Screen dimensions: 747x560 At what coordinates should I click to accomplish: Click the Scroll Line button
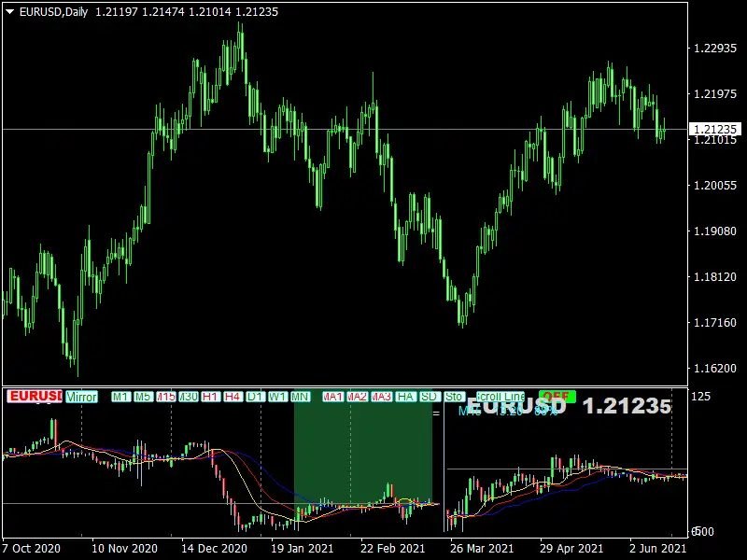(x=500, y=397)
